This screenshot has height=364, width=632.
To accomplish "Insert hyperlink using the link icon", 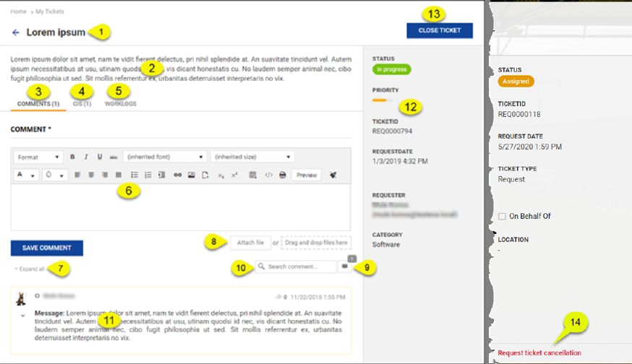I will point(178,175).
